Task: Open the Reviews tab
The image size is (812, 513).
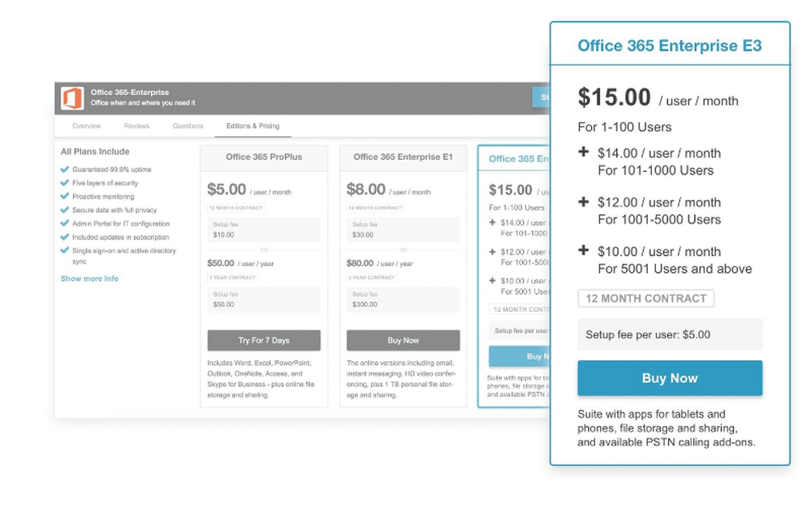Action: 136,126
